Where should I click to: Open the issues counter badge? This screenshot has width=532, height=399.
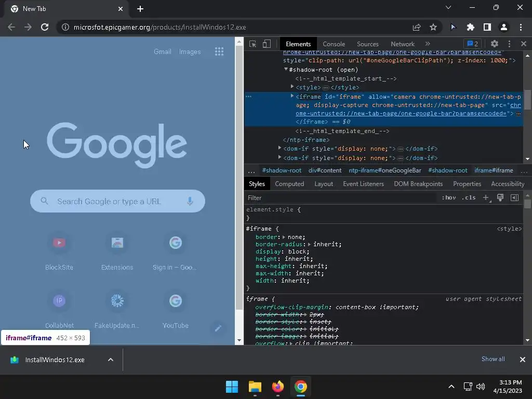point(473,44)
